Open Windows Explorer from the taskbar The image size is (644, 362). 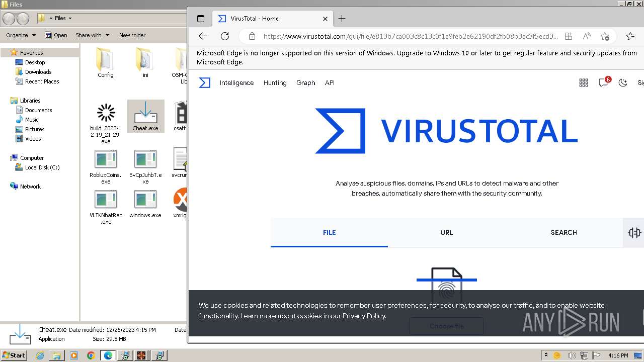[57, 355]
